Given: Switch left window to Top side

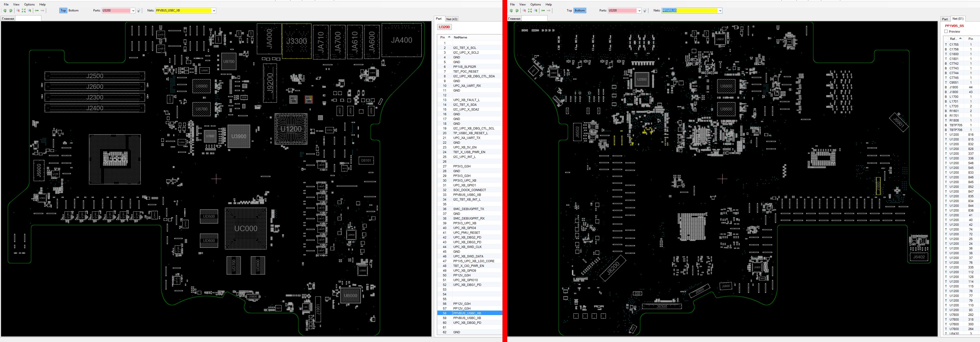Looking at the screenshot, I should 63,11.
